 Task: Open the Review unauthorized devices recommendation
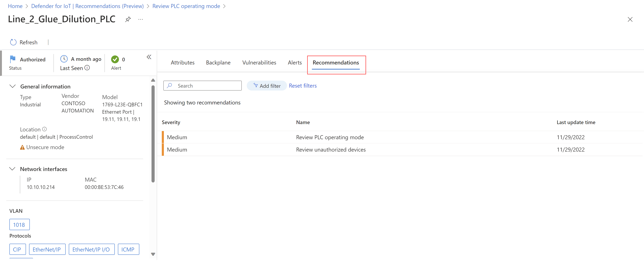coord(331,150)
